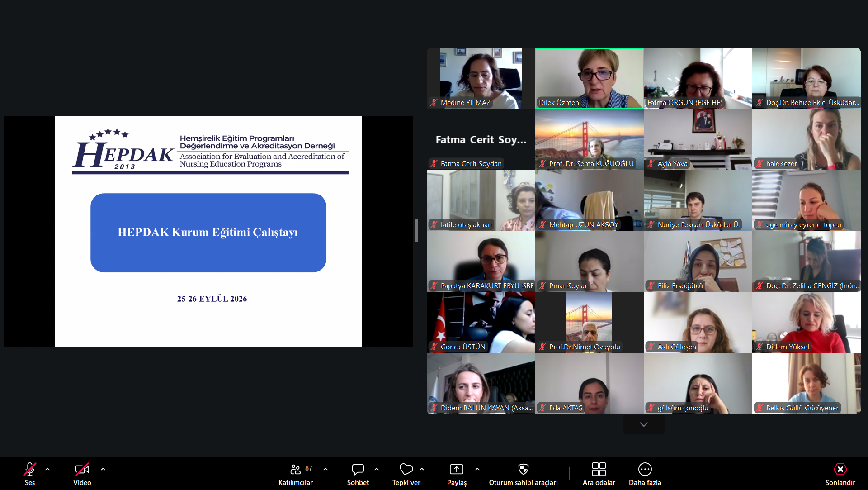Expand arrow beside Tepki ver
The width and height of the screenshot is (868, 490).
(x=422, y=469)
